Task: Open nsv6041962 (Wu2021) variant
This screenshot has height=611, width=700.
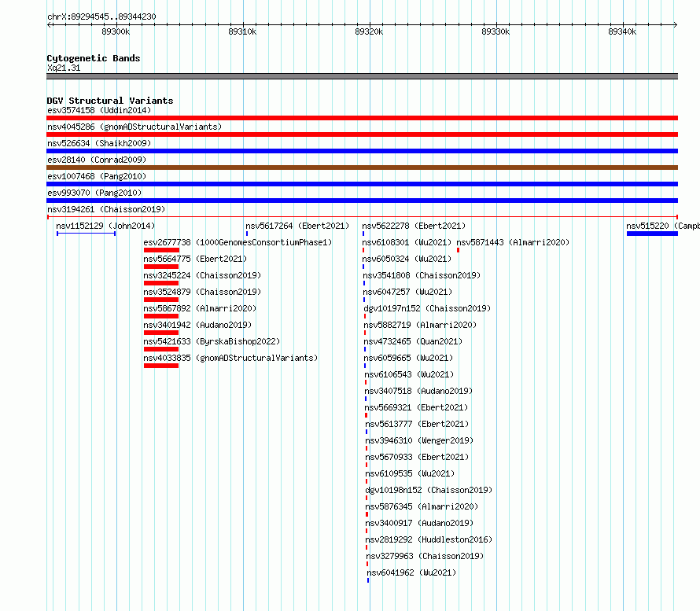Action: [x=411, y=572]
